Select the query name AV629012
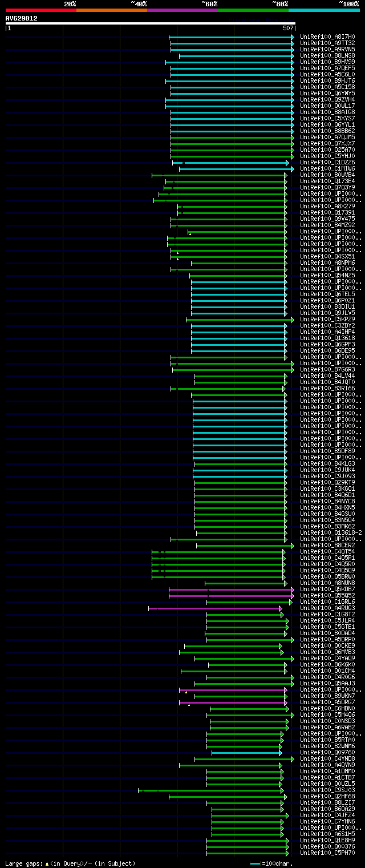The height and width of the screenshot is (868, 365). point(22,18)
